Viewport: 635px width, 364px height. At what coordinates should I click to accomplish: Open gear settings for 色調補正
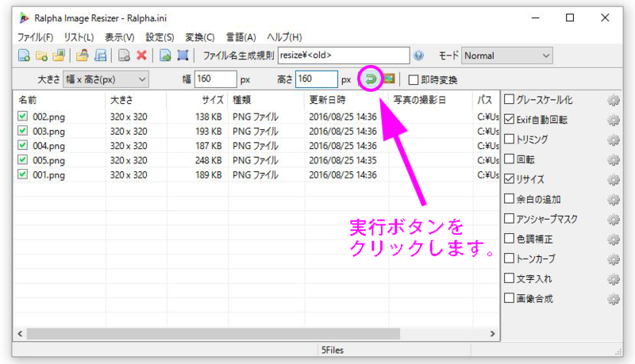pos(614,239)
